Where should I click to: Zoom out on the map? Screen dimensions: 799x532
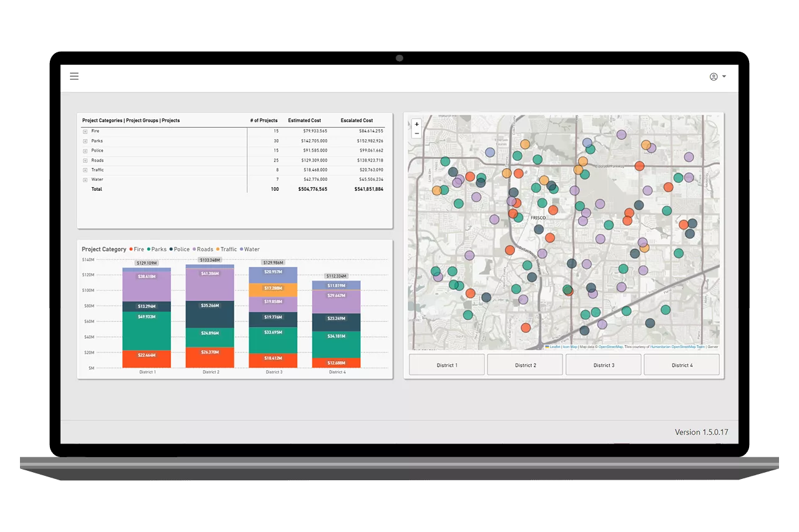point(417,133)
